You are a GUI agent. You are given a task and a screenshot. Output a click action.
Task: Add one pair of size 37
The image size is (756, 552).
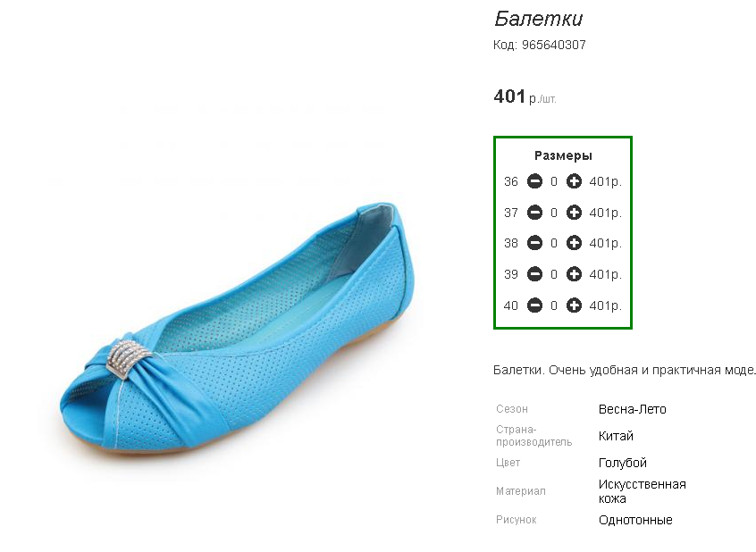pyautogui.click(x=574, y=213)
